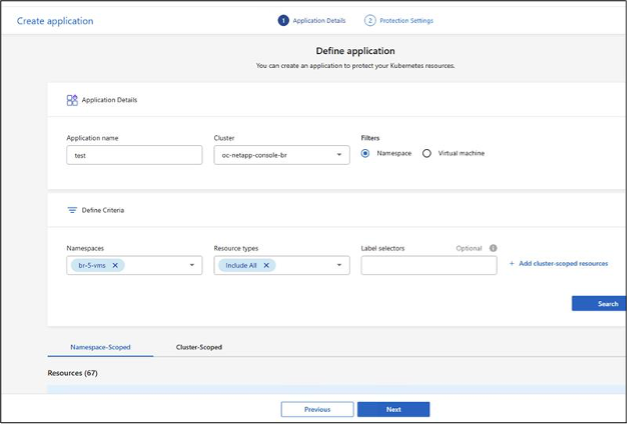
Task: Click the Application Details grid icon
Action: pyautogui.click(x=72, y=100)
